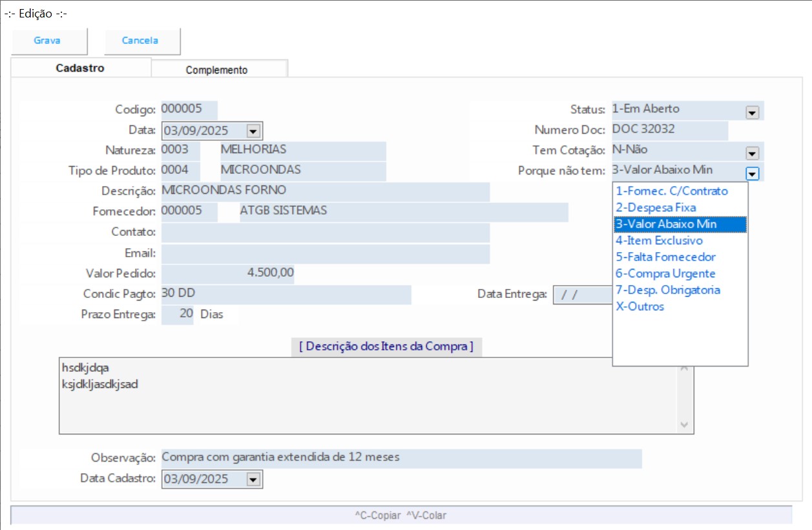
Task: Click the Contato input field
Action: [x=325, y=233]
